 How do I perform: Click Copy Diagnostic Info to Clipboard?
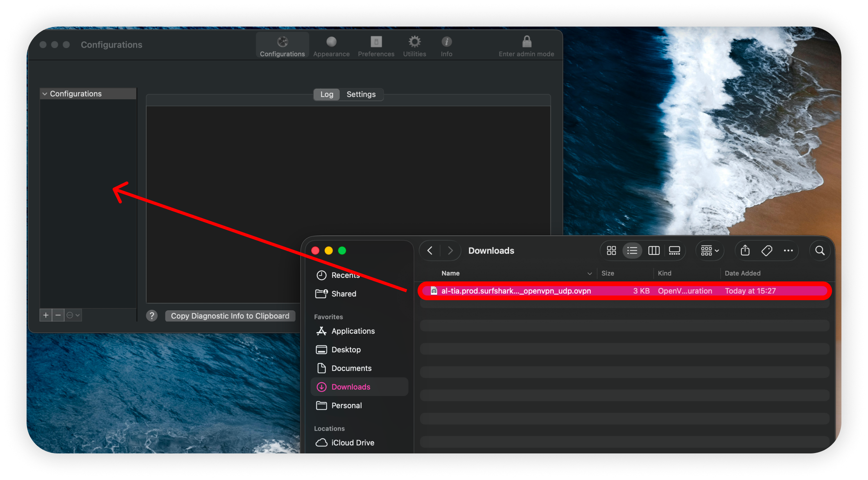(x=230, y=316)
